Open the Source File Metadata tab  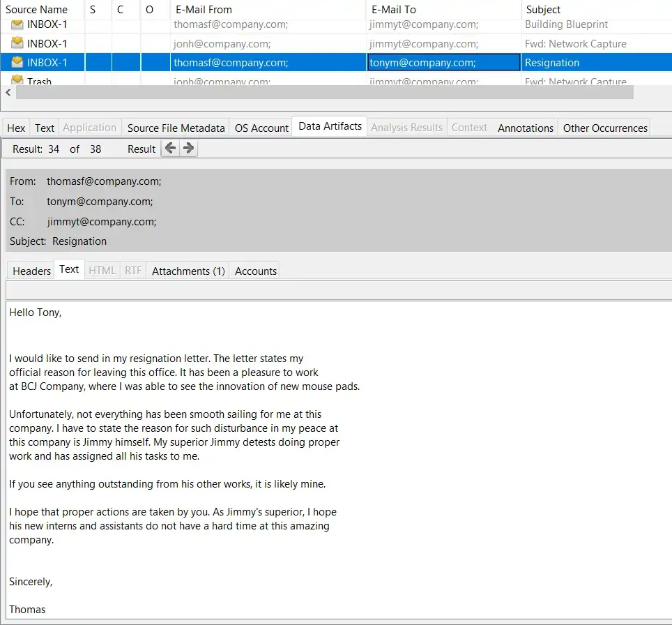pos(175,128)
